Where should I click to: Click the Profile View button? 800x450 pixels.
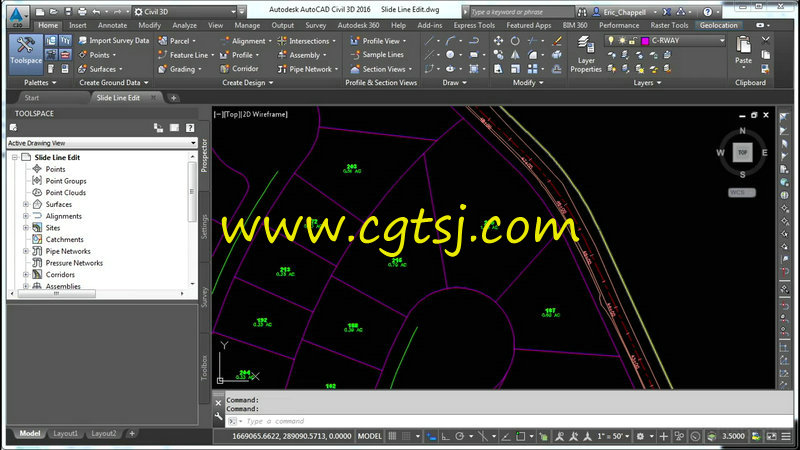tap(378, 40)
